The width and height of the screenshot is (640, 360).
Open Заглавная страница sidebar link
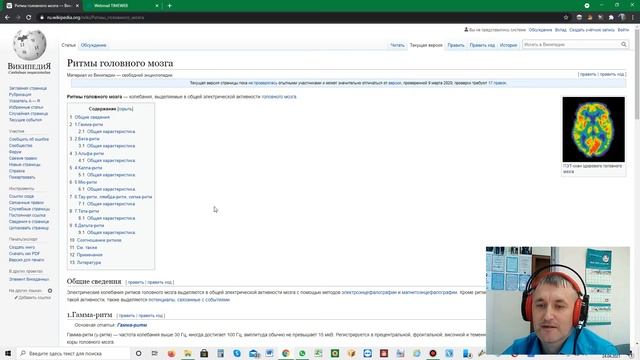(x=28, y=88)
